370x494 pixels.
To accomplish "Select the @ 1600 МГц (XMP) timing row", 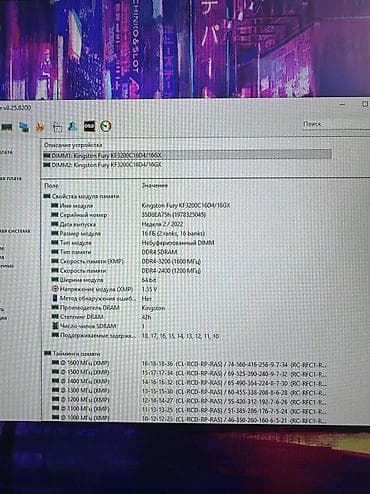I will point(189,363).
